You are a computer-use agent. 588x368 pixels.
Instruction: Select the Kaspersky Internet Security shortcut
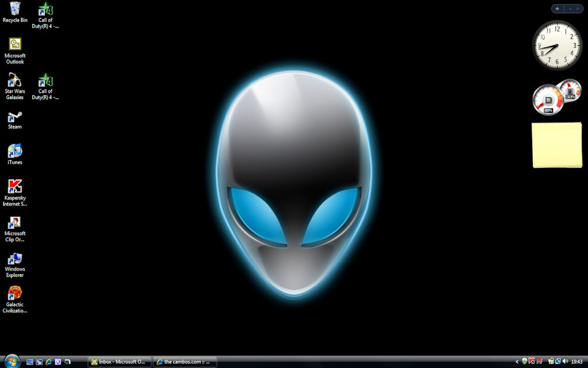15,193
